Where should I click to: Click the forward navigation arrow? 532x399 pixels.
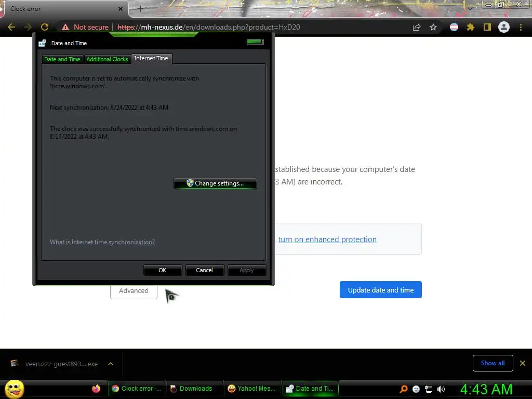coord(28,27)
